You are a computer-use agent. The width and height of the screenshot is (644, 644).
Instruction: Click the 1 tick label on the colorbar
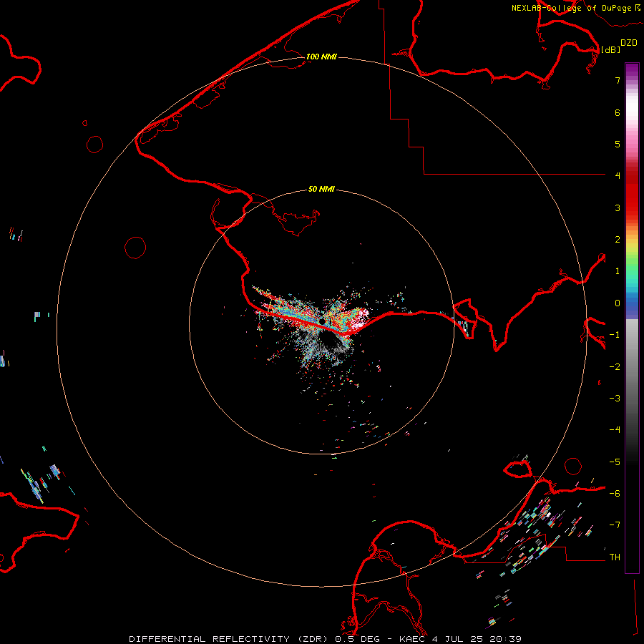point(618,271)
